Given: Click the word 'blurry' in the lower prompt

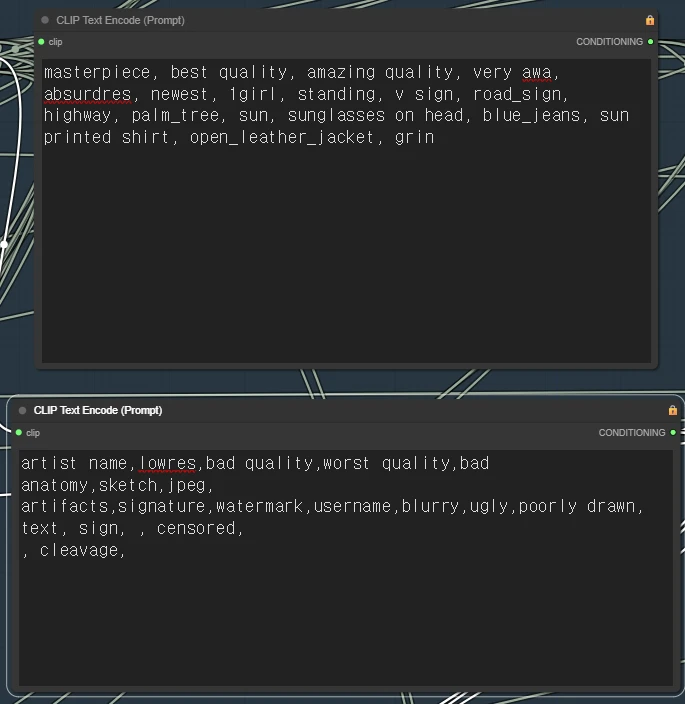Looking at the screenshot, I should (430, 506).
